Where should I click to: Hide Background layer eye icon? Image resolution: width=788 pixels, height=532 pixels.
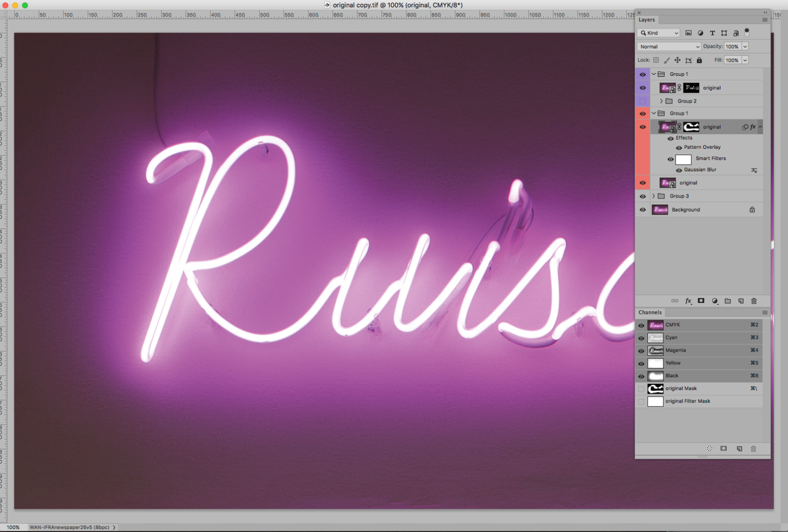tap(642, 209)
